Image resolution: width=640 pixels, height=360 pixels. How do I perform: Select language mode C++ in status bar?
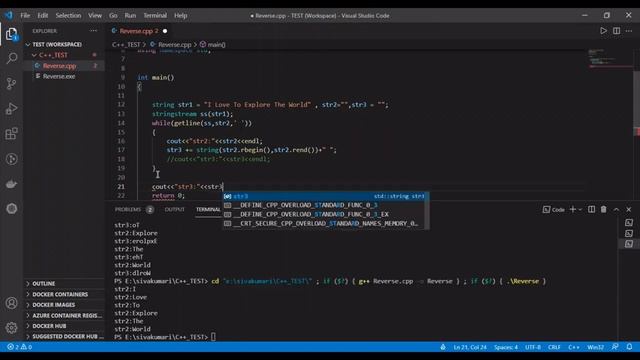point(573,347)
